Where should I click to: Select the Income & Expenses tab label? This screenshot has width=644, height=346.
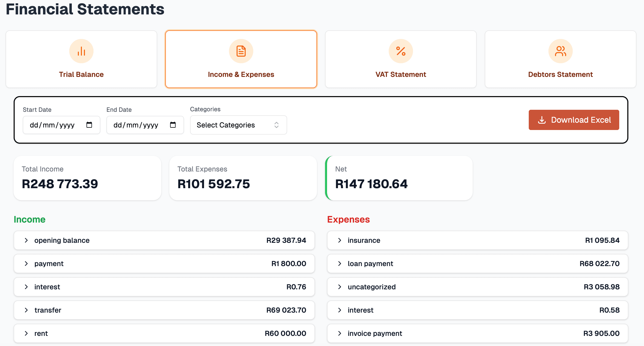click(241, 74)
